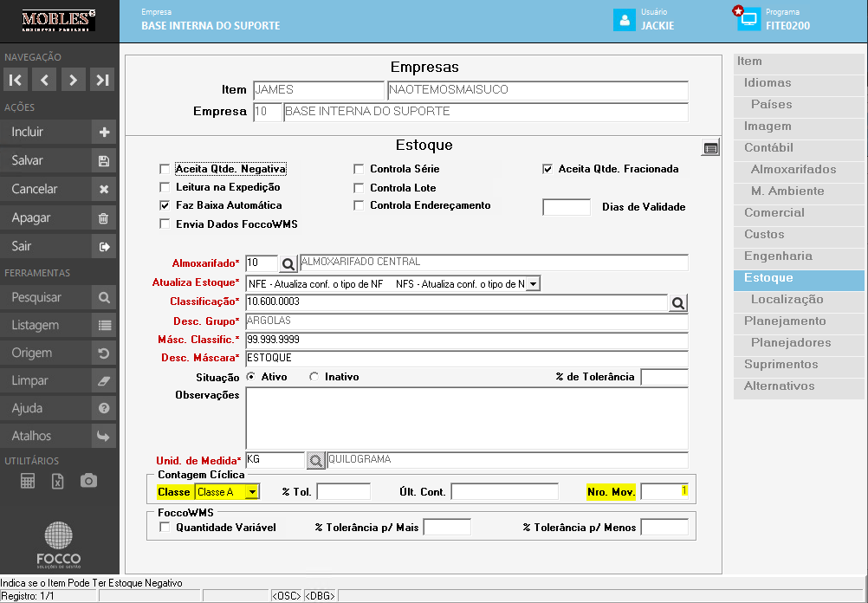This screenshot has height=603, width=868.
Task: Click the % de Tolerância field
Action: pyautogui.click(x=664, y=377)
